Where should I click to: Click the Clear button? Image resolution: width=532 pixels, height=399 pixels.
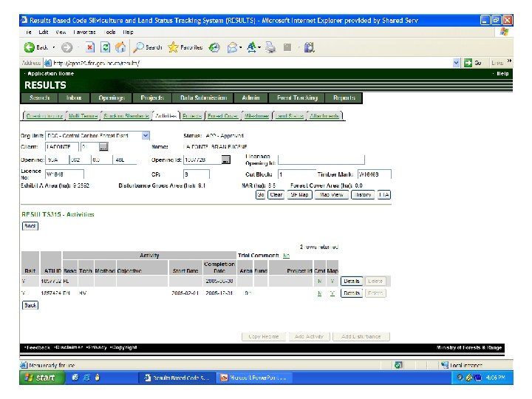tap(276, 195)
